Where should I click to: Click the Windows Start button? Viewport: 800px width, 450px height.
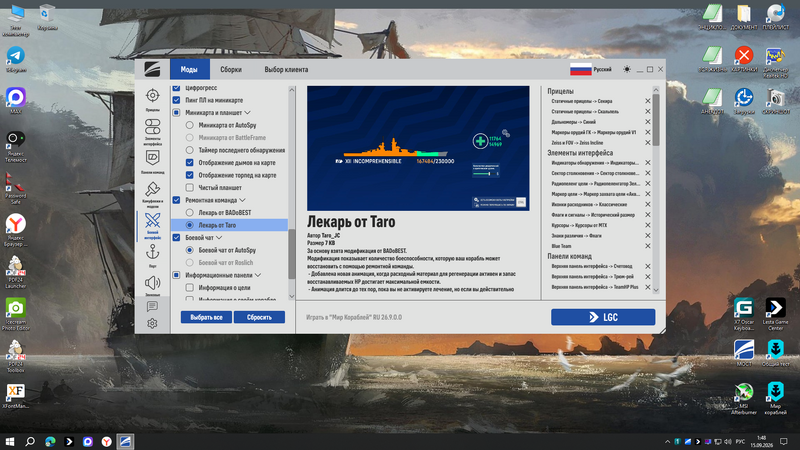(10, 441)
